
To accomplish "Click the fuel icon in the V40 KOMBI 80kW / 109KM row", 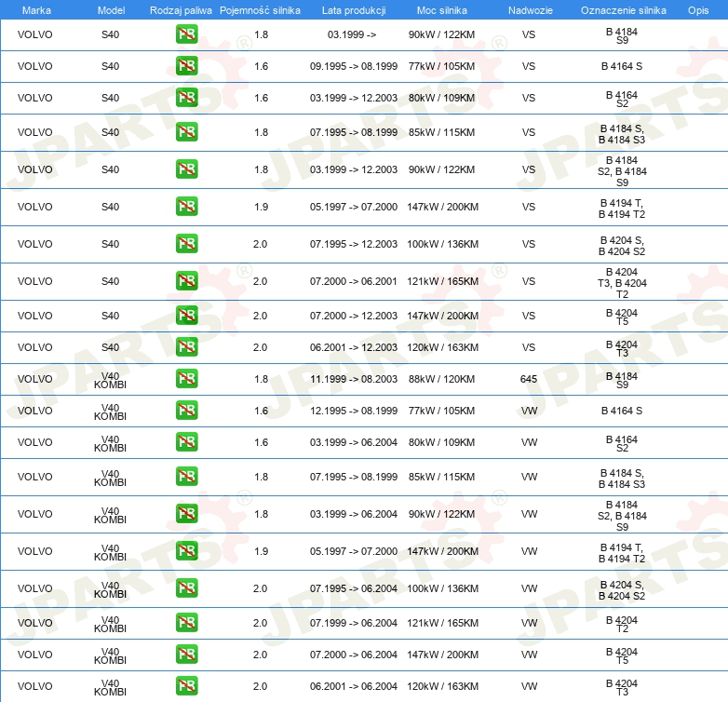I will (186, 441).
